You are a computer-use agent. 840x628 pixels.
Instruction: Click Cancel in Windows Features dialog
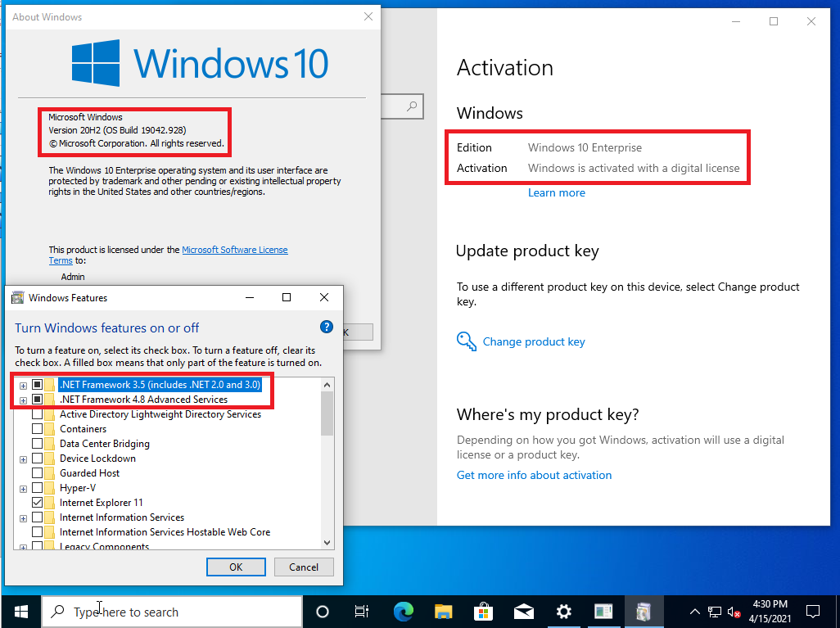tap(304, 567)
